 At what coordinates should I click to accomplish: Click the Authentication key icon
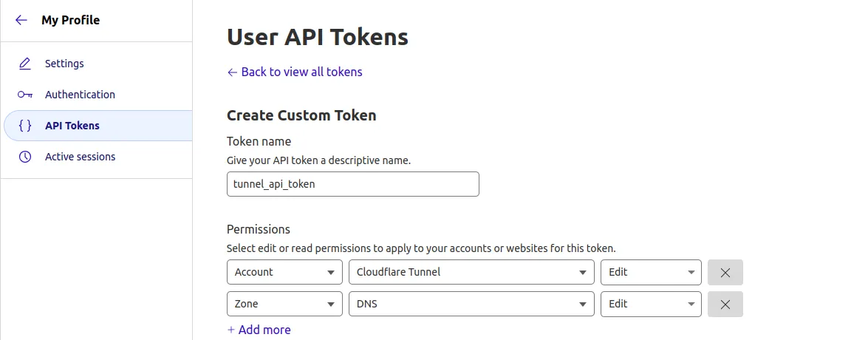click(x=25, y=95)
